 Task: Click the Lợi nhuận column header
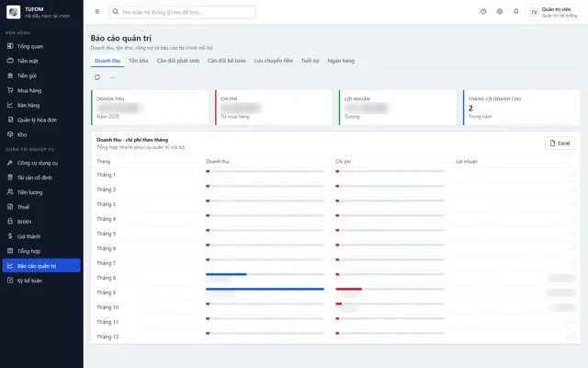coord(467,162)
